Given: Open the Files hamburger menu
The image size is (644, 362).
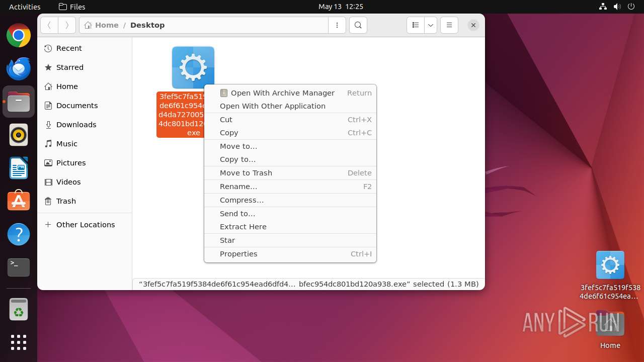Looking at the screenshot, I should pyautogui.click(x=449, y=25).
